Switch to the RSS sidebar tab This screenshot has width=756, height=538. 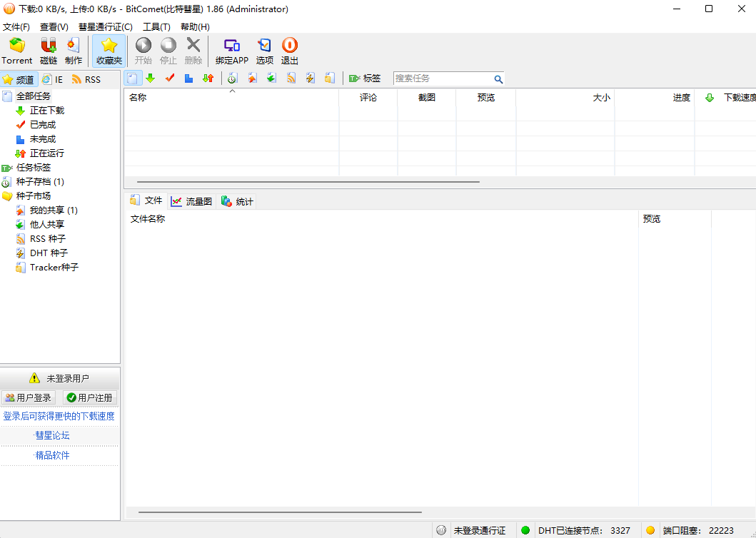(x=86, y=79)
